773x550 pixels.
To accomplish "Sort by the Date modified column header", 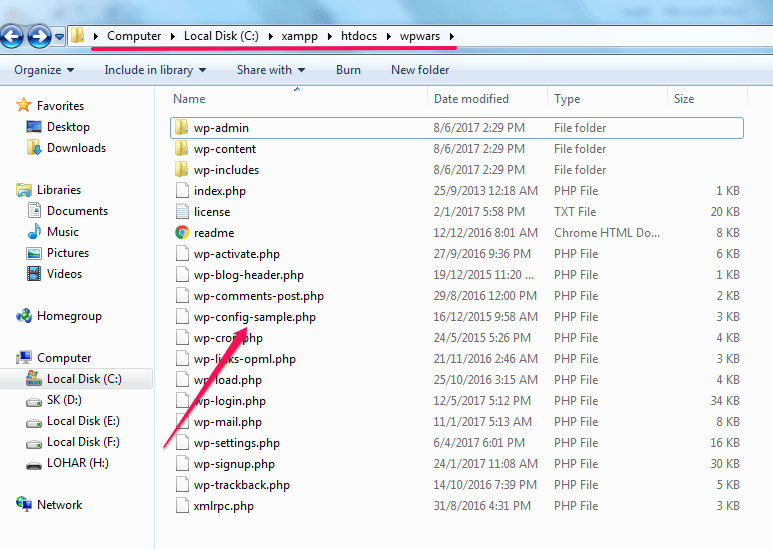I will [471, 99].
